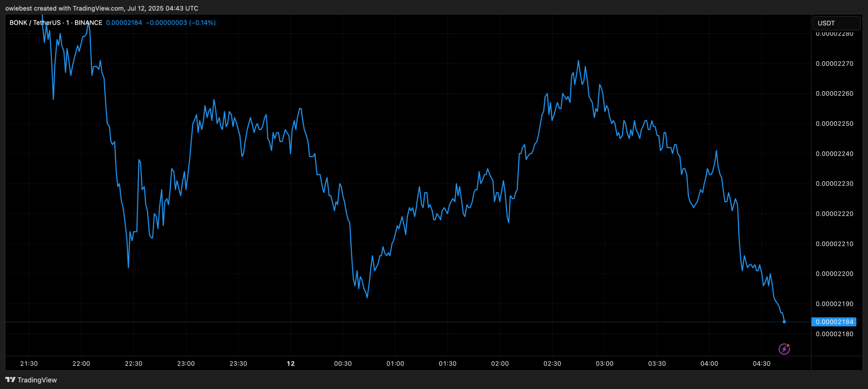Screen dimensions: 868x389
Task: Click the 0.00002210 price axis label
Action: pos(834,244)
